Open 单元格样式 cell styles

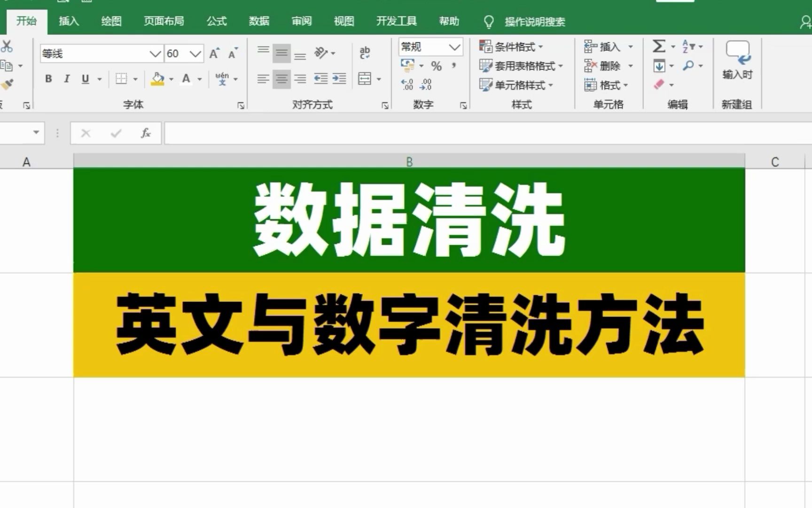(516, 85)
